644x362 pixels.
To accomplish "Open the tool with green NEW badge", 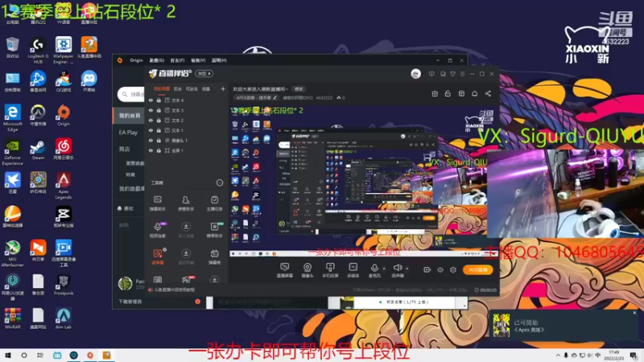I will point(214,230).
